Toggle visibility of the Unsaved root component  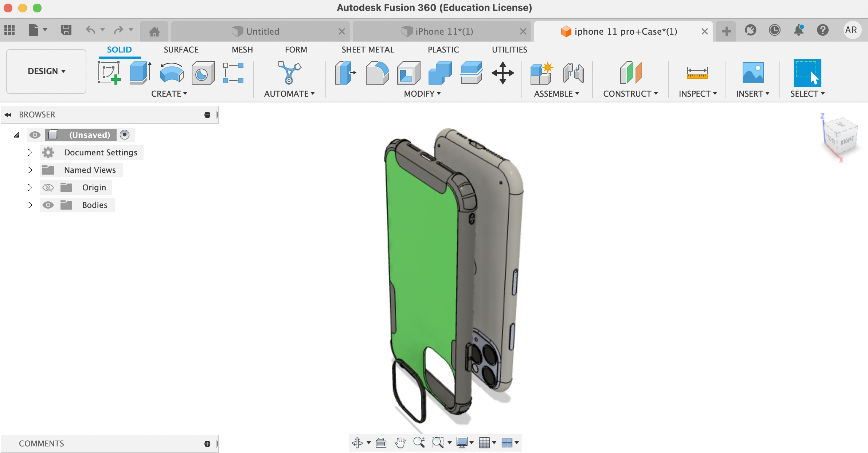point(35,135)
